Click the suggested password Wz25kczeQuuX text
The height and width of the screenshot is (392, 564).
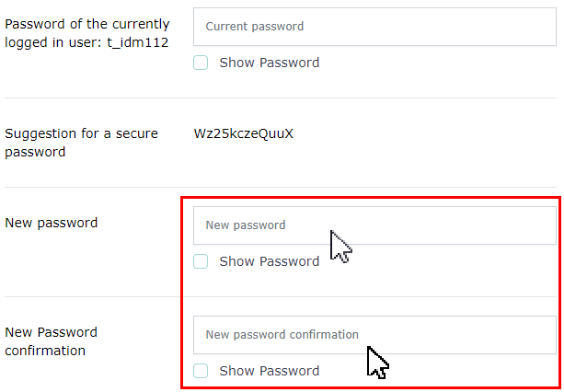(243, 133)
